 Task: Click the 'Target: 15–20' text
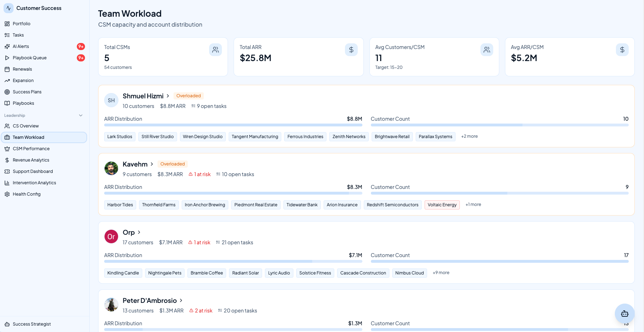pyautogui.click(x=389, y=67)
